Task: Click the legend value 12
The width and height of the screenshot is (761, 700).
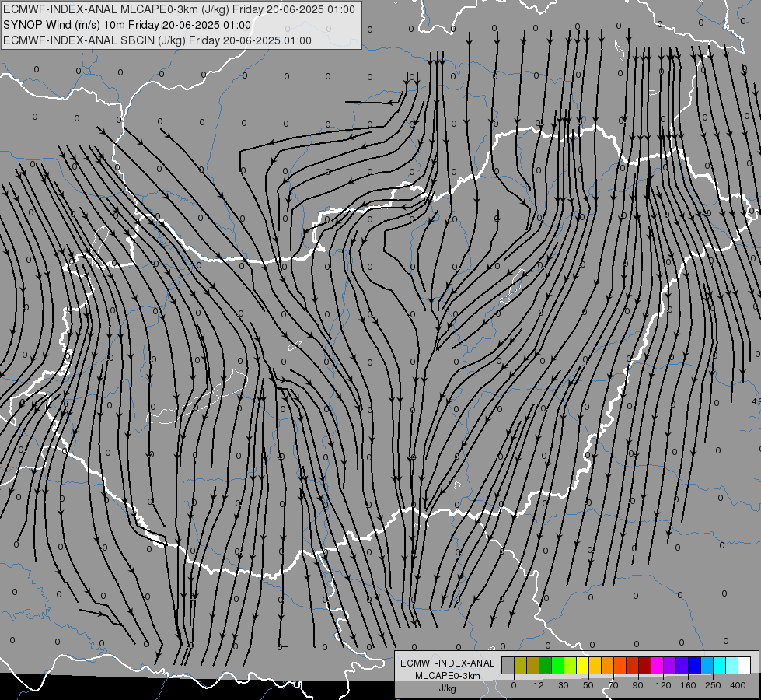Action: [x=539, y=685]
